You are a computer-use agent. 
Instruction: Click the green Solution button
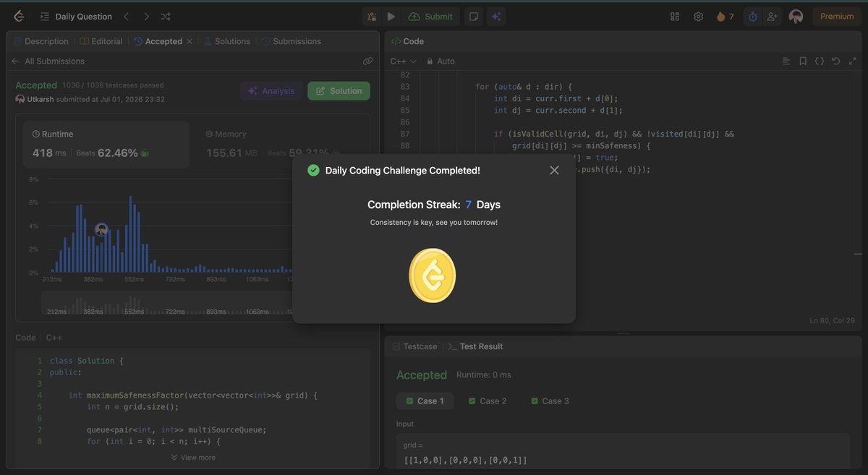pos(339,91)
